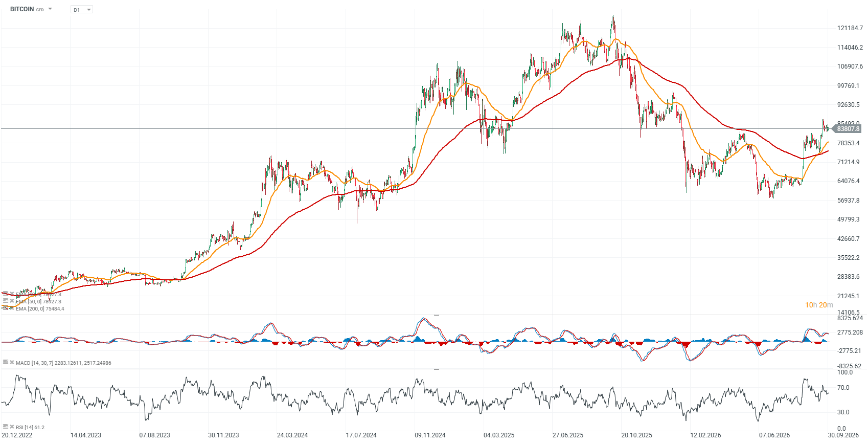
Task: Click the 64076.4 price axis label
Action: pos(849,181)
